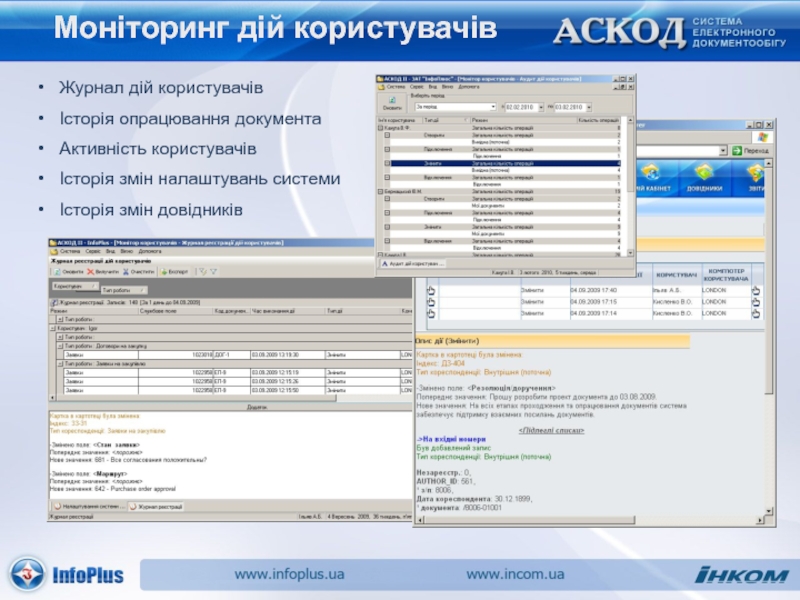
Task: Click the Журнал реєстрації header icon above table
Action: 55,303
